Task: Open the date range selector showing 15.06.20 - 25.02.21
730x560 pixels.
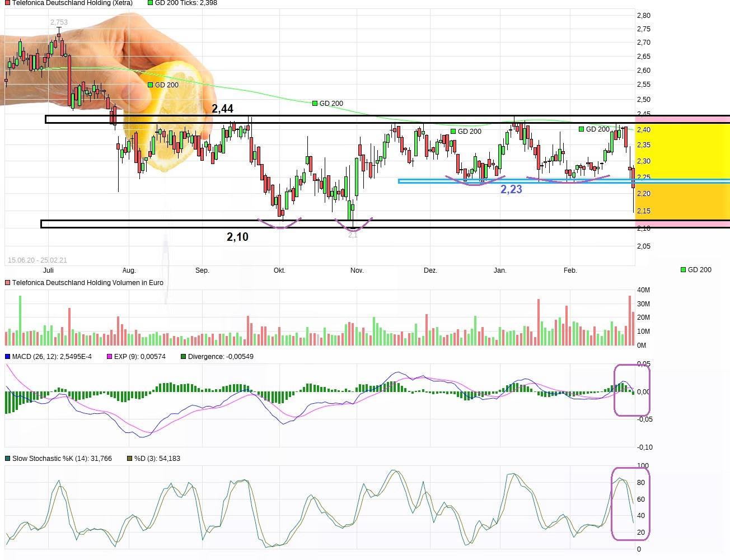Action: pos(38,260)
